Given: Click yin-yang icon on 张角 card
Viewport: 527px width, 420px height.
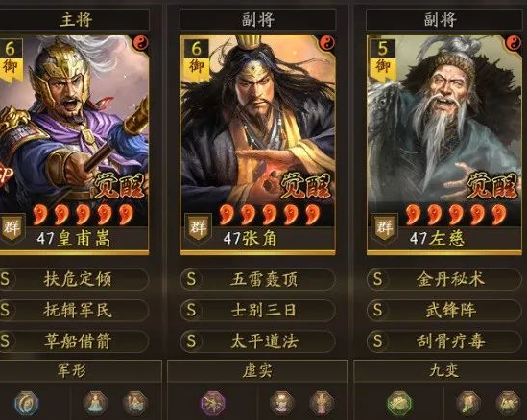Looking at the screenshot, I should pyautogui.click(x=326, y=43).
